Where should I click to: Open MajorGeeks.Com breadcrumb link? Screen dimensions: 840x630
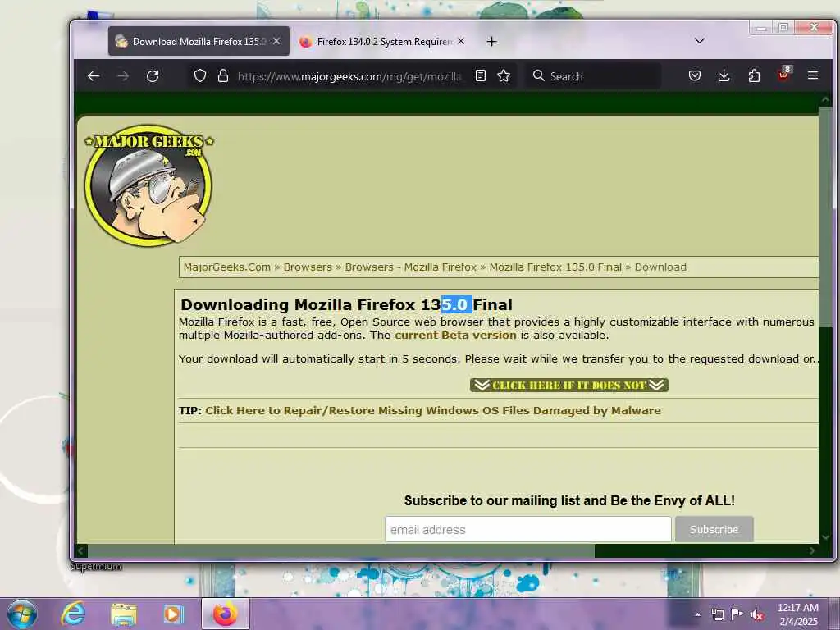[x=226, y=267]
